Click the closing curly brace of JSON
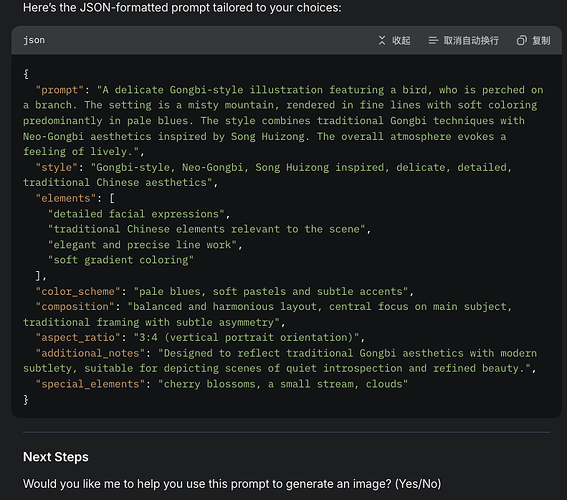Viewport: 567px width, 500px height. (x=26, y=399)
